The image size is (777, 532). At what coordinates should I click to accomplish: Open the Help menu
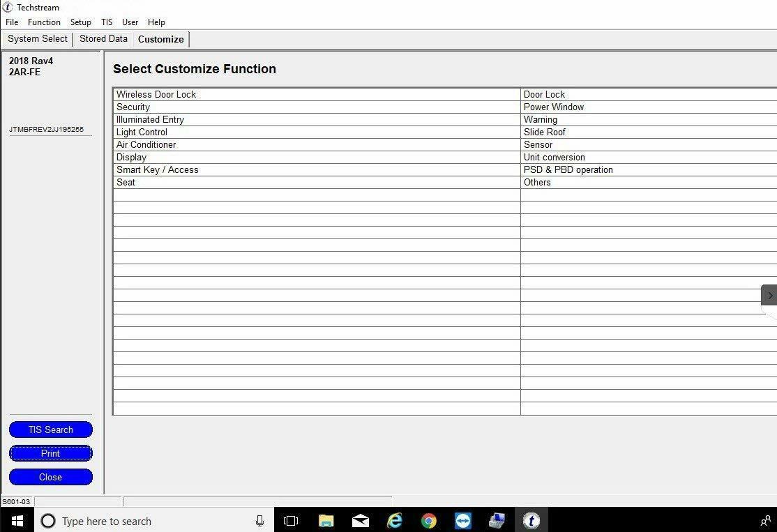tap(156, 22)
